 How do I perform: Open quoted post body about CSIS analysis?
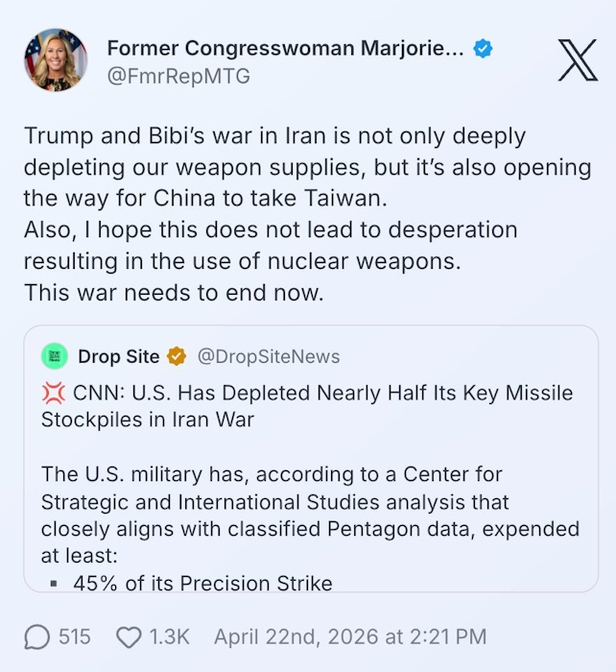coord(311,515)
